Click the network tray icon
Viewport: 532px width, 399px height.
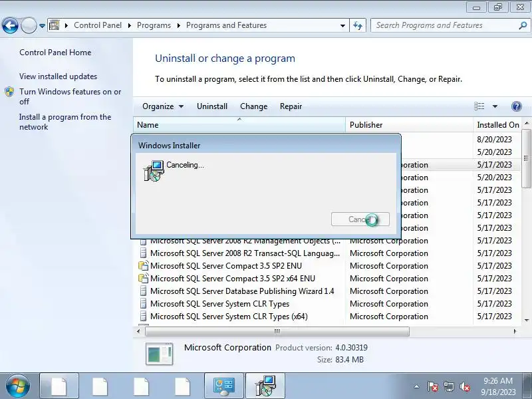pyautogui.click(x=448, y=386)
